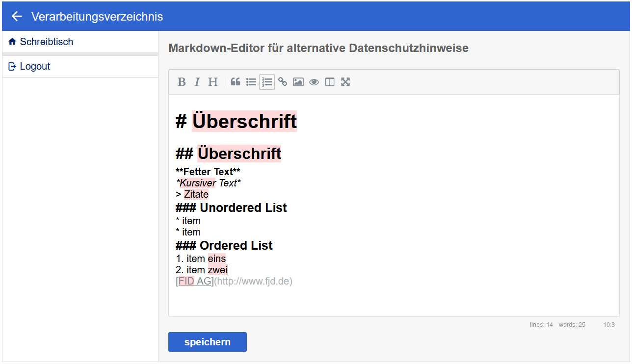
Task: Toggle preview mode with eye icon
Action: pyautogui.click(x=314, y=82)
